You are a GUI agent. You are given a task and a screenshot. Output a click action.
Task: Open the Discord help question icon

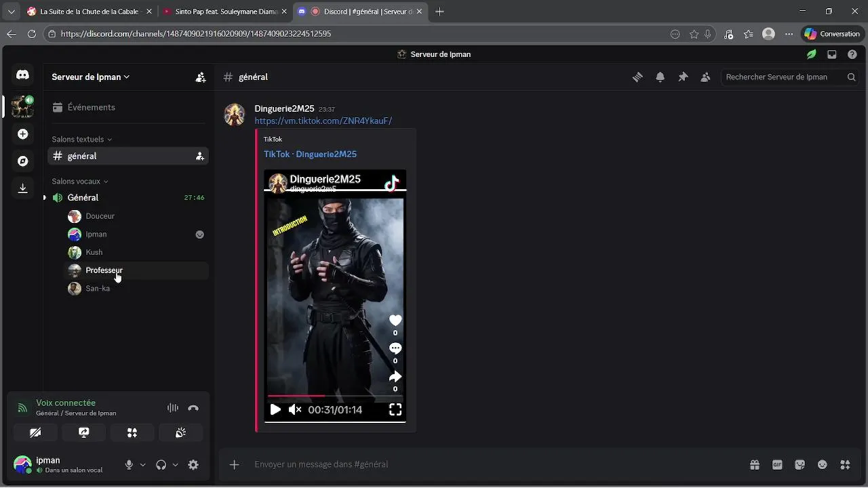click(852, 54)
